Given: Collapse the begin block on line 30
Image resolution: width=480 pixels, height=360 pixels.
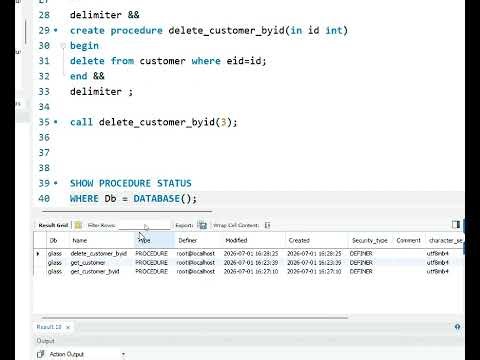Looking at the screenshot, I should (x=63, y=45).
